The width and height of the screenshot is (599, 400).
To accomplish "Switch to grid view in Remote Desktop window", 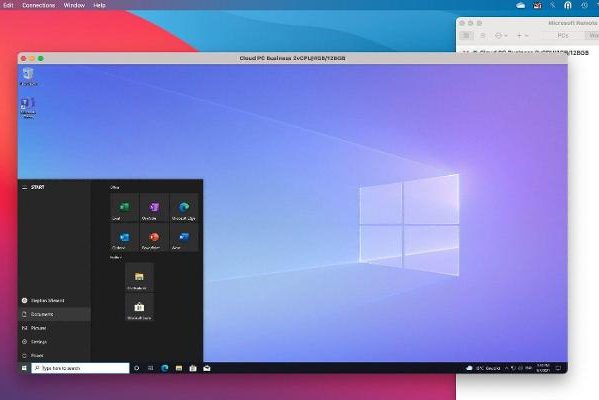I will click(466, 36).
